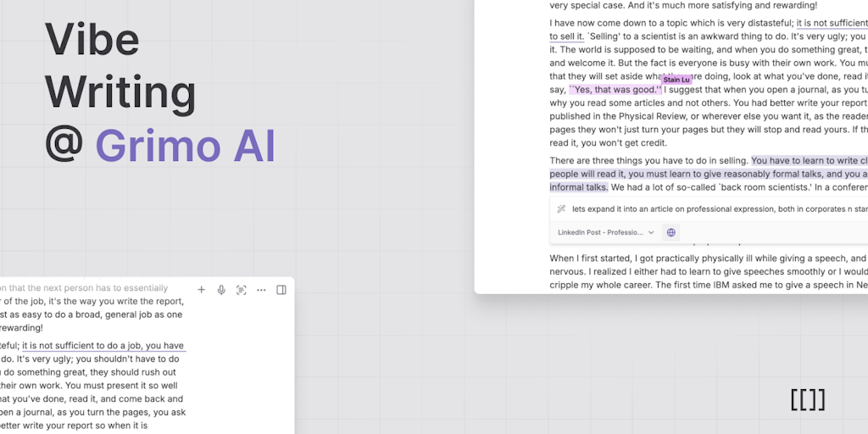Toggle the globe web search button
The image size is (868, 434).
click(x=671, y=232)
